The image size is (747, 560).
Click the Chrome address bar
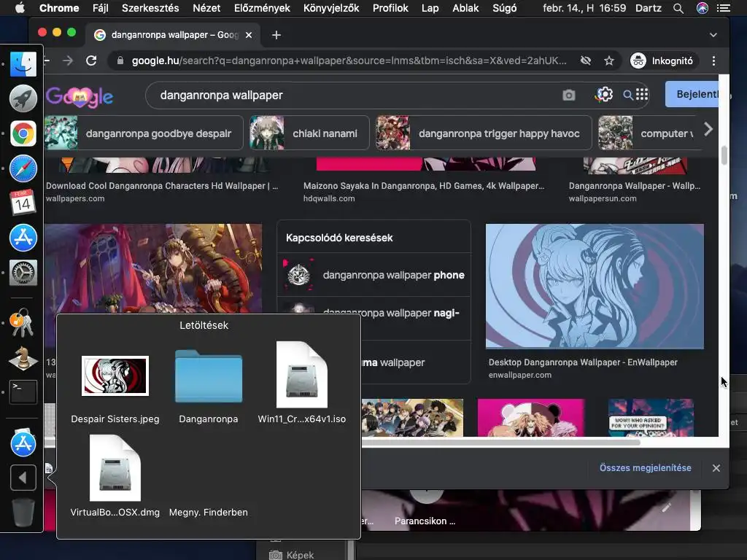pos(349,61)
